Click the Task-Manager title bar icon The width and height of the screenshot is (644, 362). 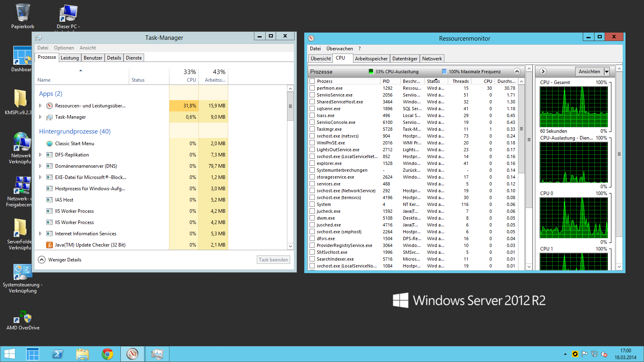point(39,38)
